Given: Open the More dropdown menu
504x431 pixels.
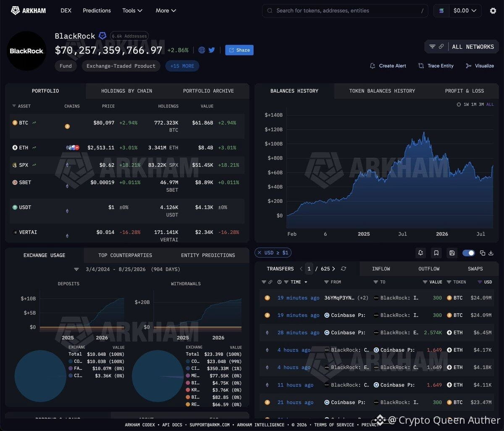Looking at the screenshot, I should pyautogui.click(x=166, y=10).
